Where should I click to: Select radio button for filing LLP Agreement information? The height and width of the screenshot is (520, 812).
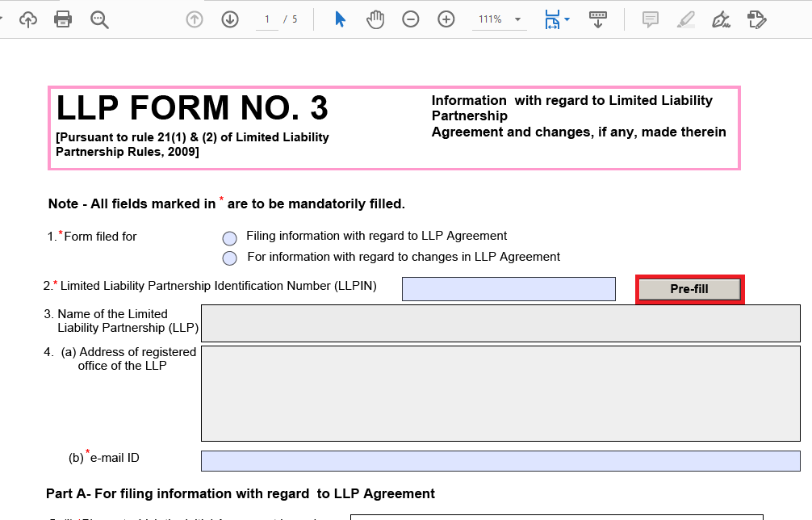click(229, 237)
